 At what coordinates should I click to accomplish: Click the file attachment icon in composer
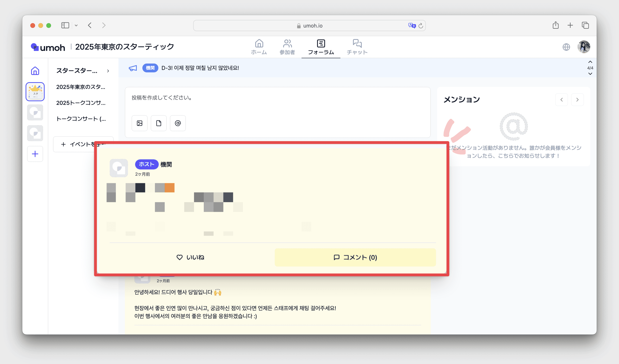[159, 123]
